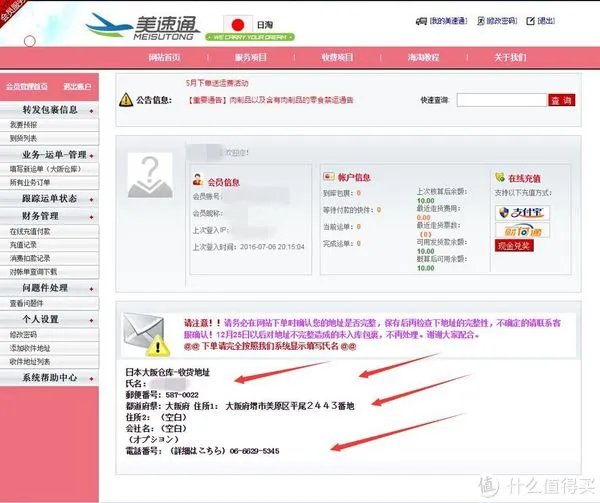Select address 大阪府堺市美原区平尾２４４３番地
600x503 pixels.
[290, 406]
